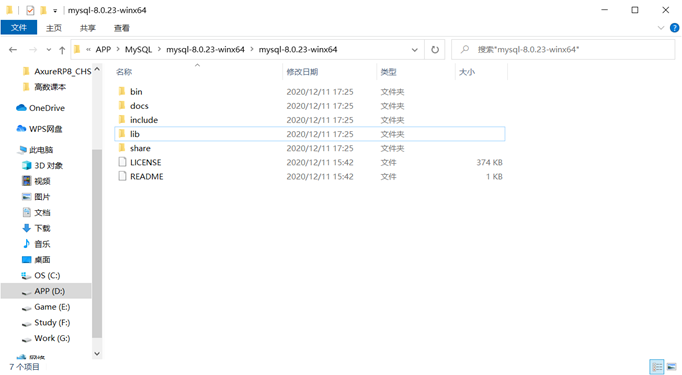Go forward with the forward arrow
Image resolution: width=682 pixels, height=375 pixels.
[x=33, y=50]
